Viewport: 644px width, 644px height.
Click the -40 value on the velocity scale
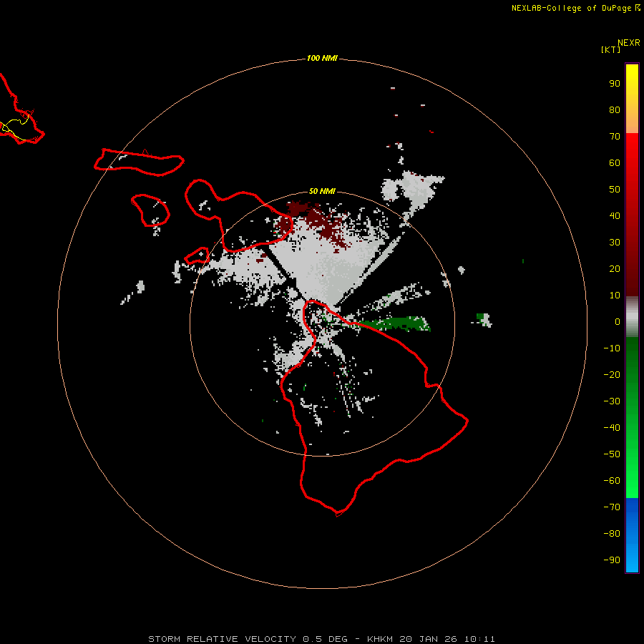click(612, 428)
